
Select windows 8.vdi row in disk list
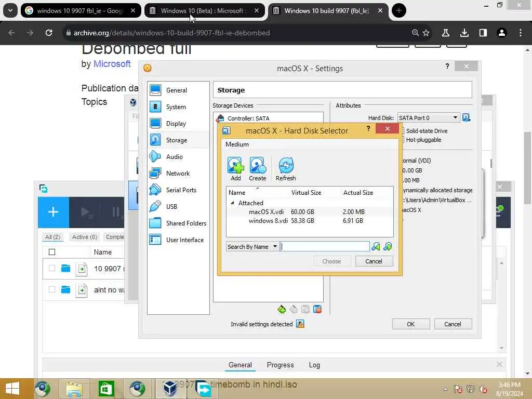click(310, 220)
